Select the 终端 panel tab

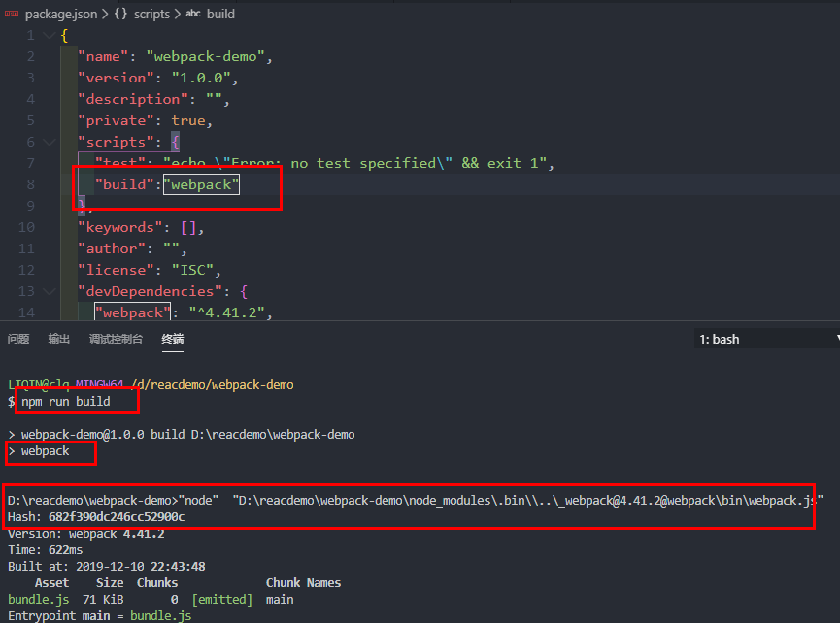tap(173, 339)
